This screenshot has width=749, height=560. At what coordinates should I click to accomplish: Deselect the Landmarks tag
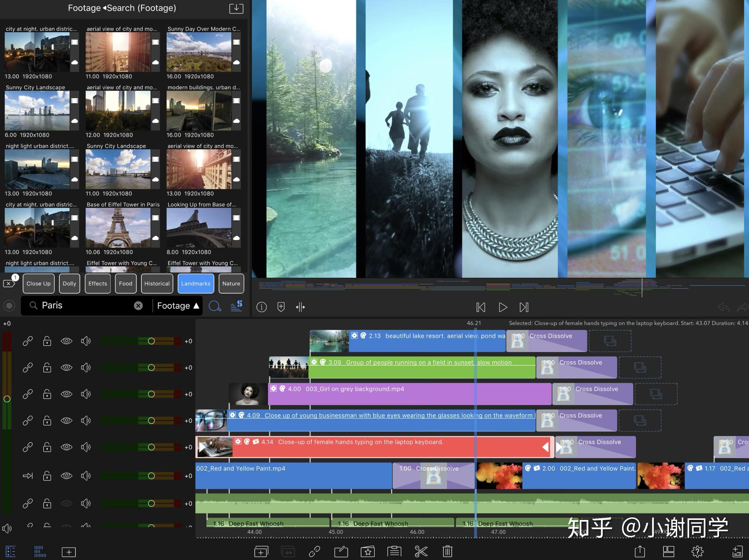(x=196, y=283)
